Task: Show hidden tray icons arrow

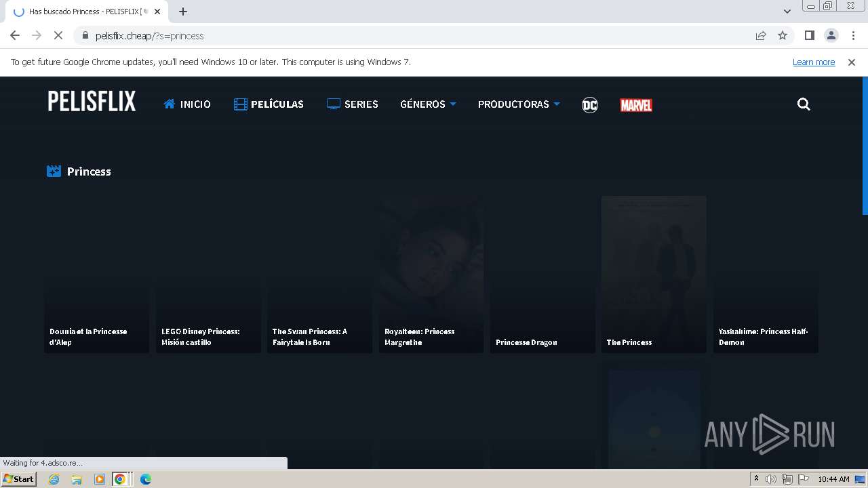Action: click(756, 479)
